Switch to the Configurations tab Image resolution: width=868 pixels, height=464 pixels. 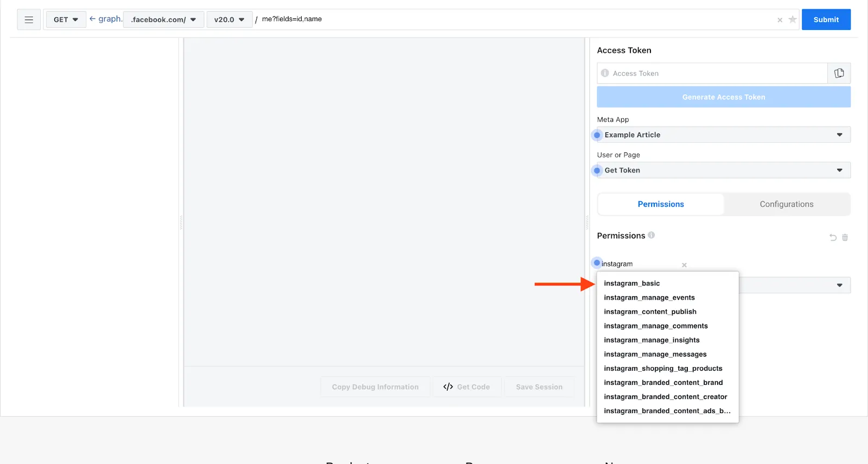click(x=787, y=204)
